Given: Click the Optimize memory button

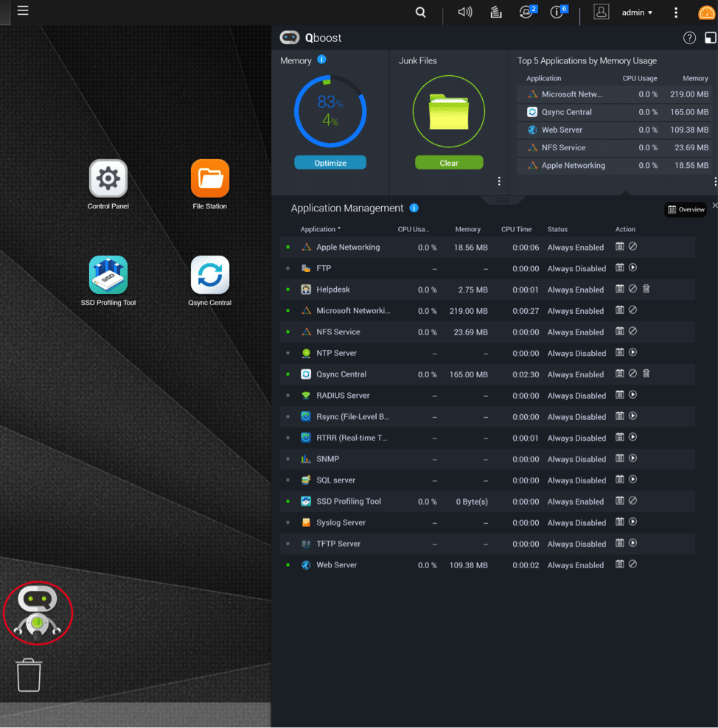Looking at the screenshot, I should coord(330,163).
